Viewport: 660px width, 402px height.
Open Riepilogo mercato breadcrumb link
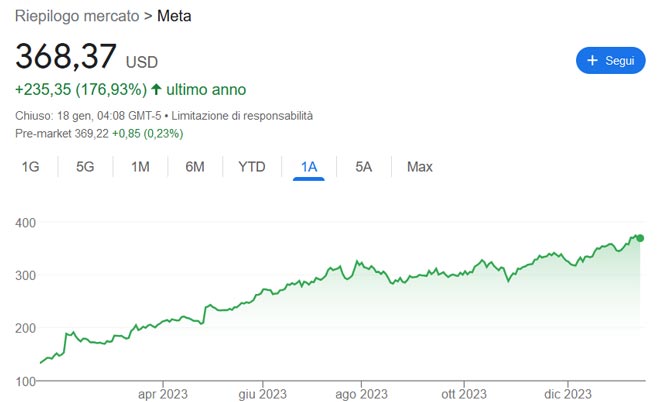click(78, 15)
